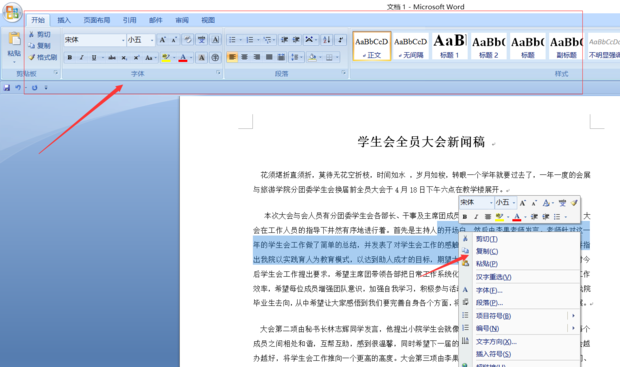Toggle Superscript formatting in the ribbon
This screenshot has width=620, height=367.
136,58
